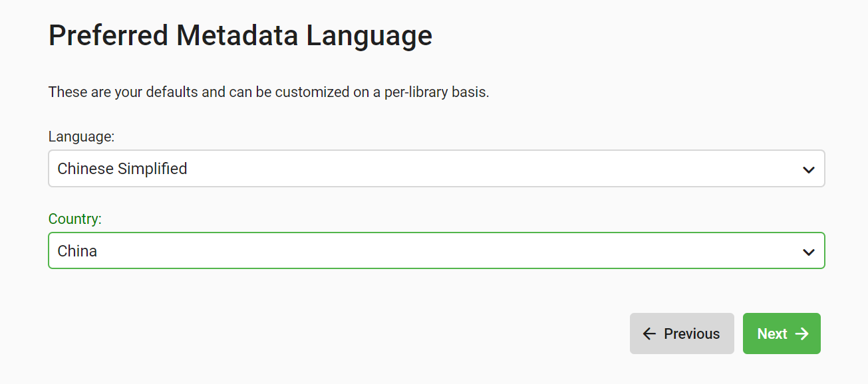The height and width of the screenshot is (384, 868).
Task: Click the green "Country:" field label
Action: (x=75, y=219)
